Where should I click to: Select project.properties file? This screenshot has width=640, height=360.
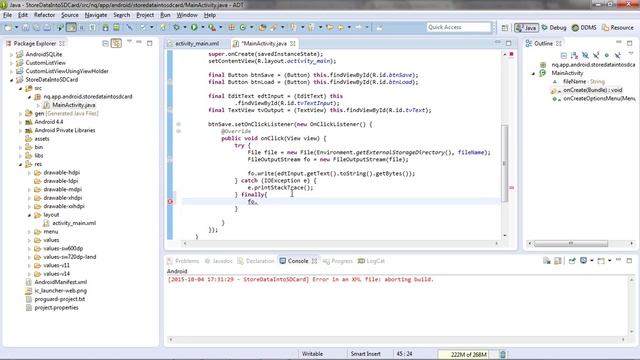click(x=56, y=308)
